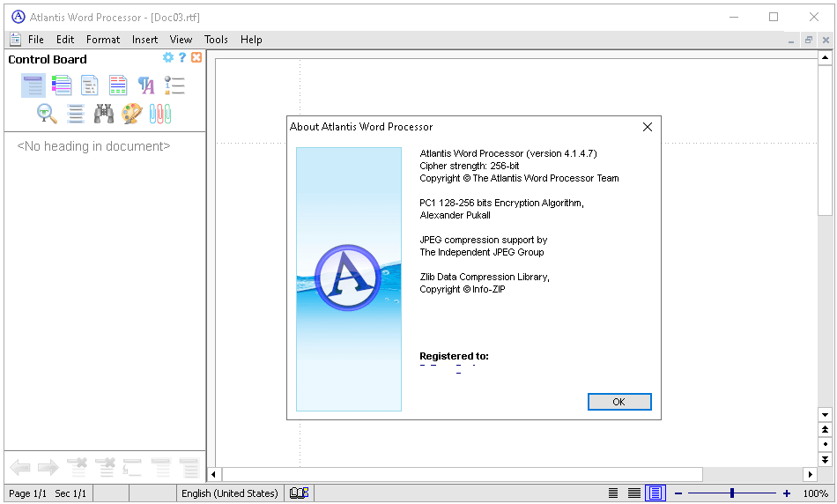Click the zoom slider handle
This screenshot has width=837, height=504.
[732, 493]
